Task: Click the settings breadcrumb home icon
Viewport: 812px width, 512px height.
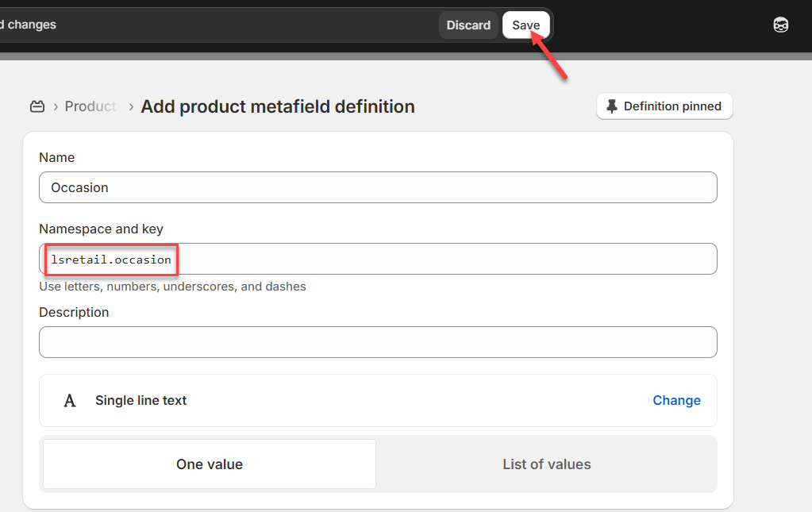Action: tap(37, 106)
